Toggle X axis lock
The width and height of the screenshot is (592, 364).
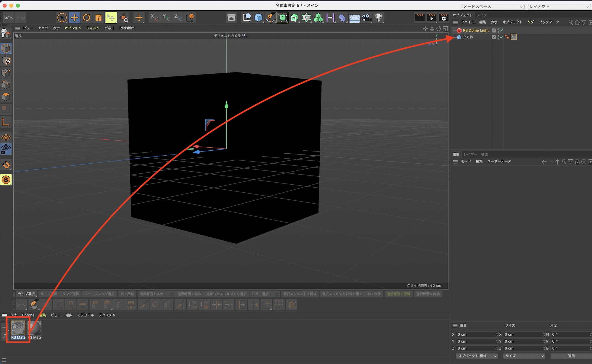click(x=154, y=17)
